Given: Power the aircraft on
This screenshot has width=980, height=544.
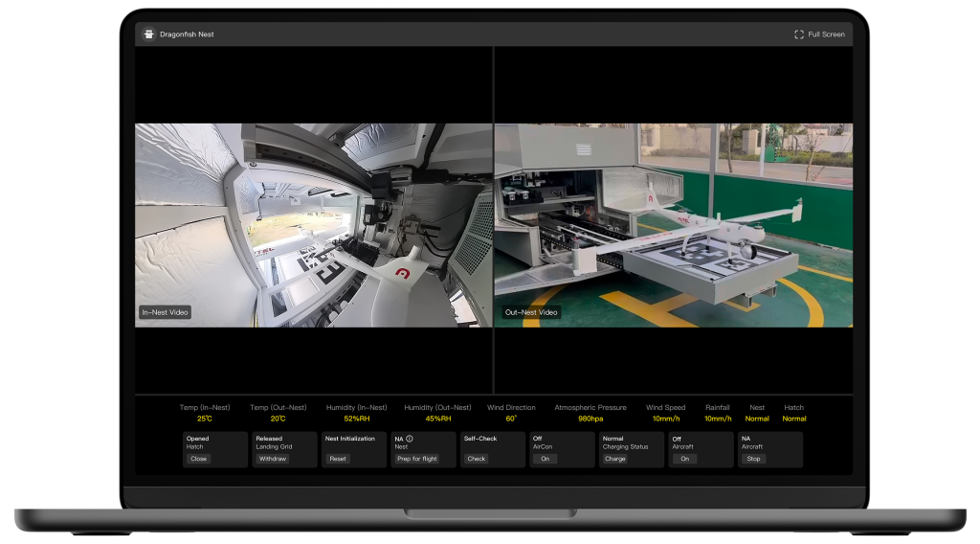Looking at the screenshot, I should pos(683,459).
